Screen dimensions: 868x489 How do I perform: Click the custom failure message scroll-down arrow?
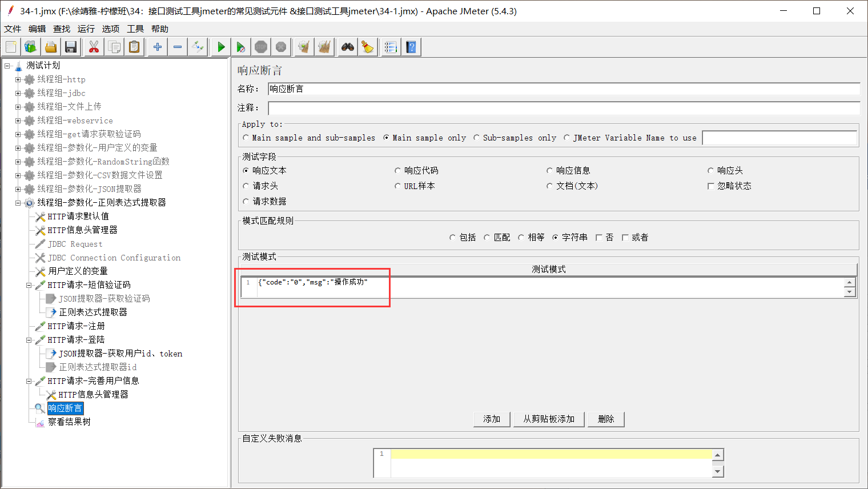[718, 472]
